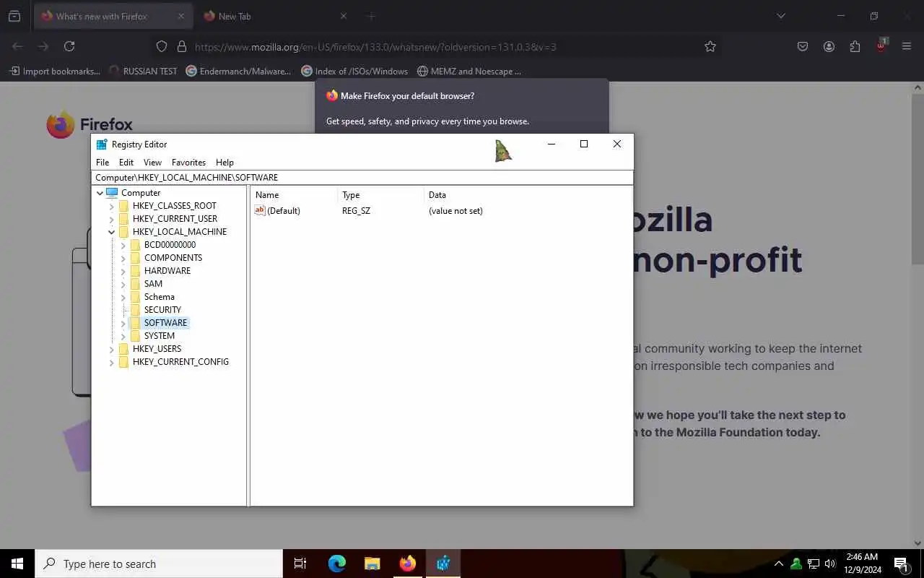Click the SECURITY folder icon
924x578 pixels.
(x=135, y=310)
